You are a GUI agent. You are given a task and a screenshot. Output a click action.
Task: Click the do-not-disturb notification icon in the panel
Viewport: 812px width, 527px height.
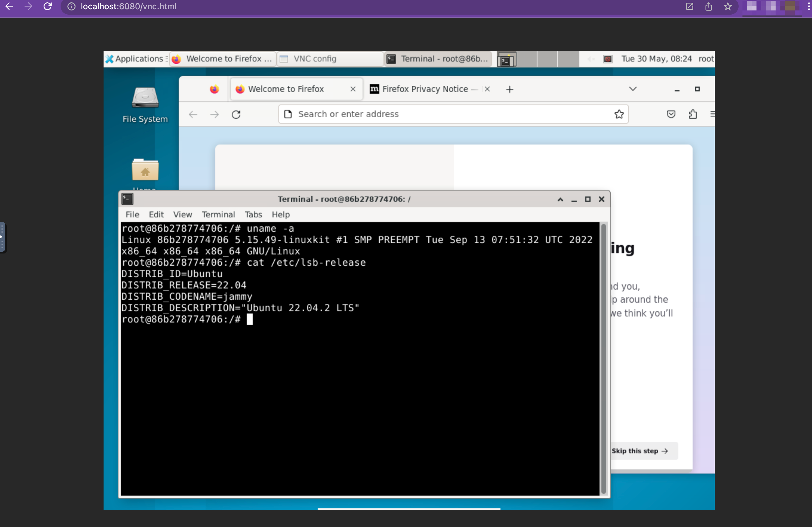click(608, 59)
